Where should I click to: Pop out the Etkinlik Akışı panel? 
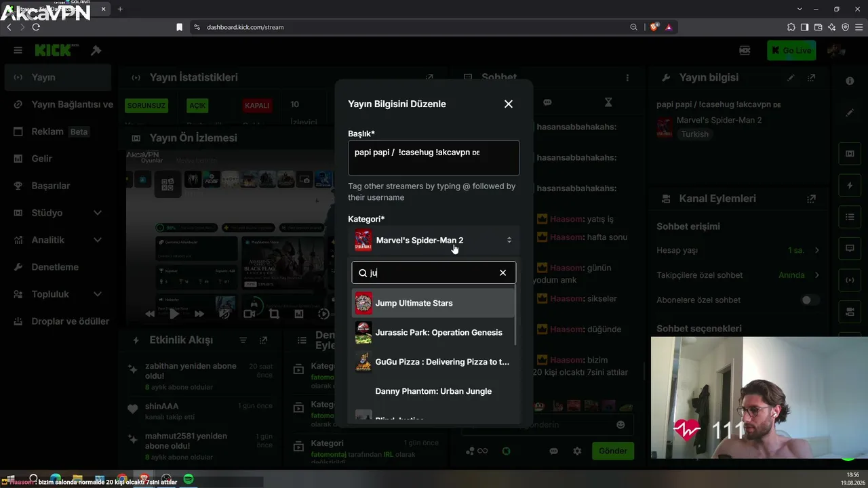(x=264, y=340)
